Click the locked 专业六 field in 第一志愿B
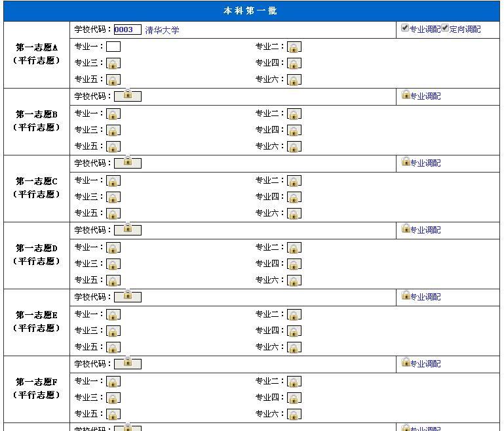Viewport: 504px width, 431px height. click(x=294, y=147)
